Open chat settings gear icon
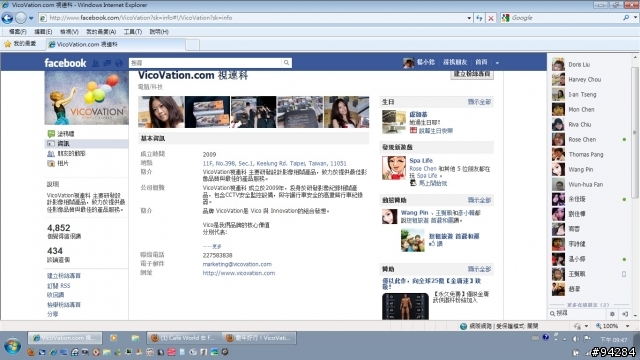 (612, 314)
